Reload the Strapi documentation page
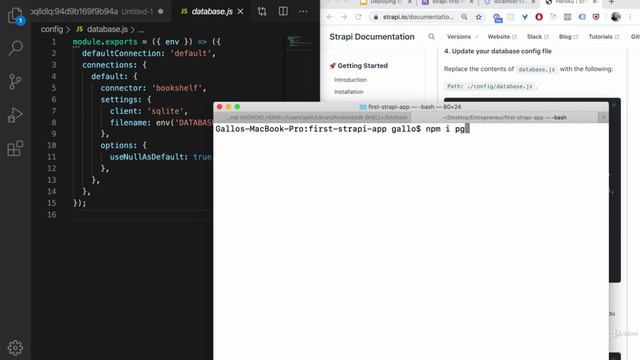The image size is (640, 360). tap(358, 17)
